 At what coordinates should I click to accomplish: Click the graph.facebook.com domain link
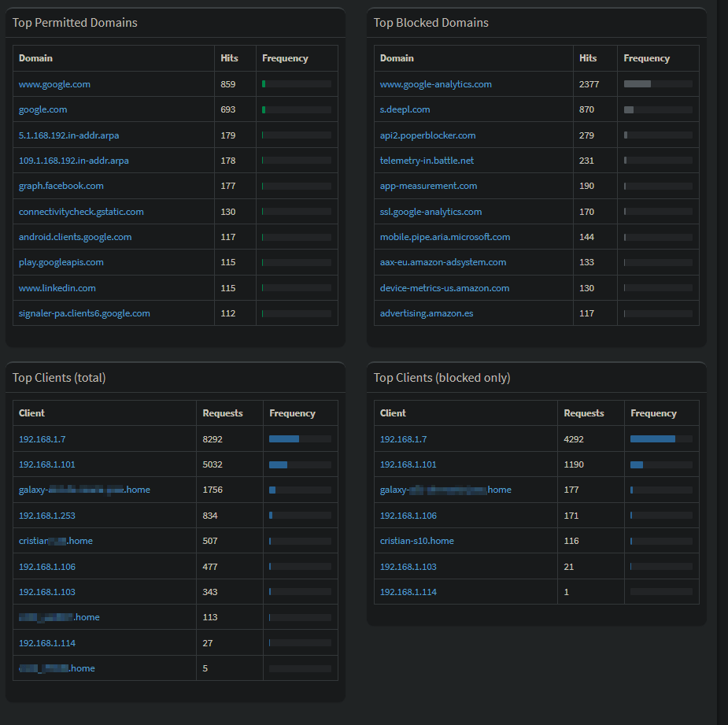[61, 186]
